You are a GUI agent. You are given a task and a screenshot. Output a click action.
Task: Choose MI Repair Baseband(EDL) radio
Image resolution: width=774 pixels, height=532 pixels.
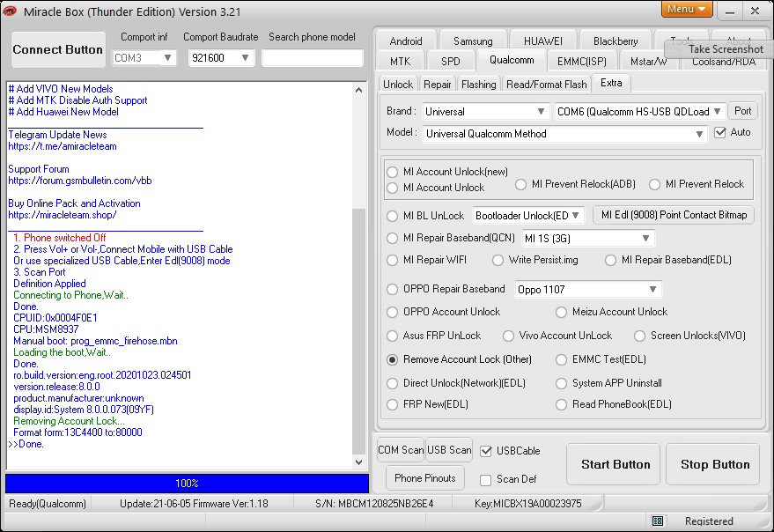[x=610, y=261]
